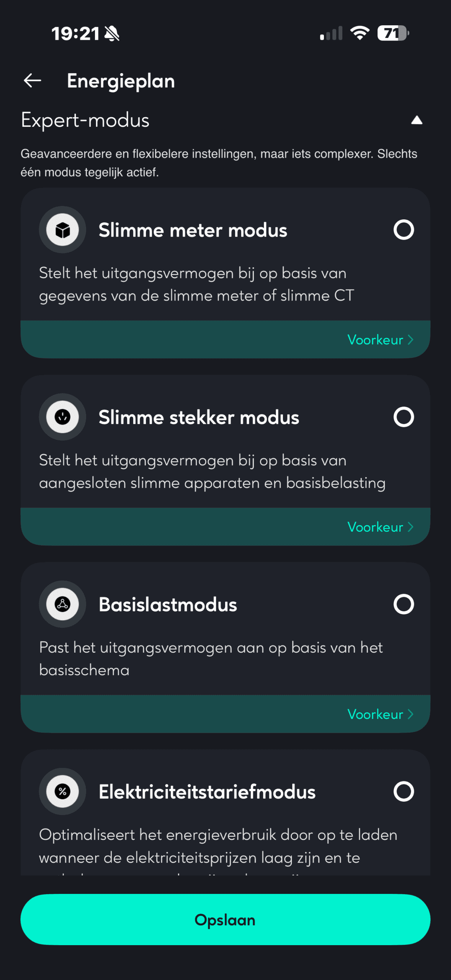
Task: Go back using the arrow icon
Action: click(33, 81)
